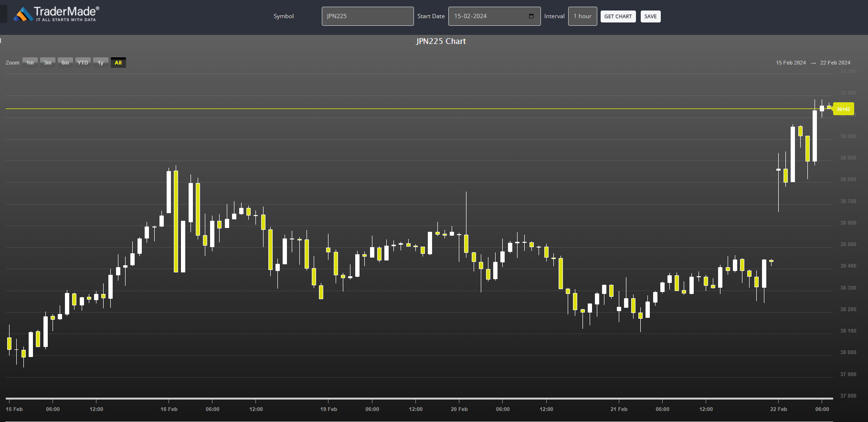Click the Symbol label text

pyautogui.click(x=284, y=16)
